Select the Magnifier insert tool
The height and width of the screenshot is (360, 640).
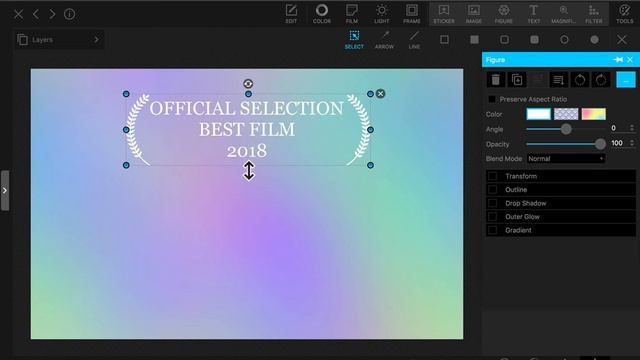click(563, 14)
